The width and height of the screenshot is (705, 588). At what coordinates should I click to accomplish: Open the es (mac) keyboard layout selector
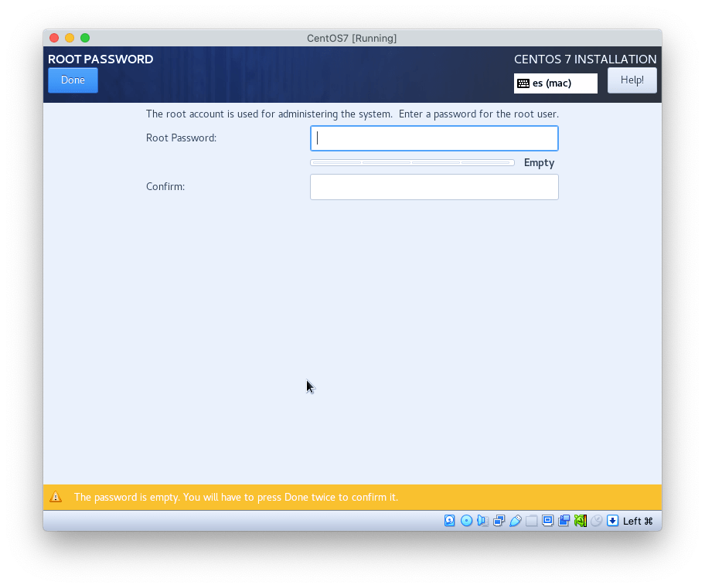[555, 83]
